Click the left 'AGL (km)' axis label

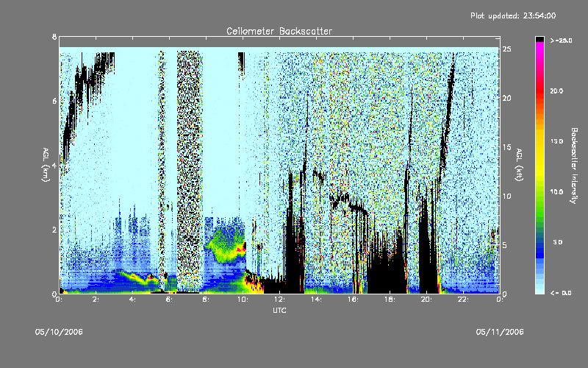point(46,165)
